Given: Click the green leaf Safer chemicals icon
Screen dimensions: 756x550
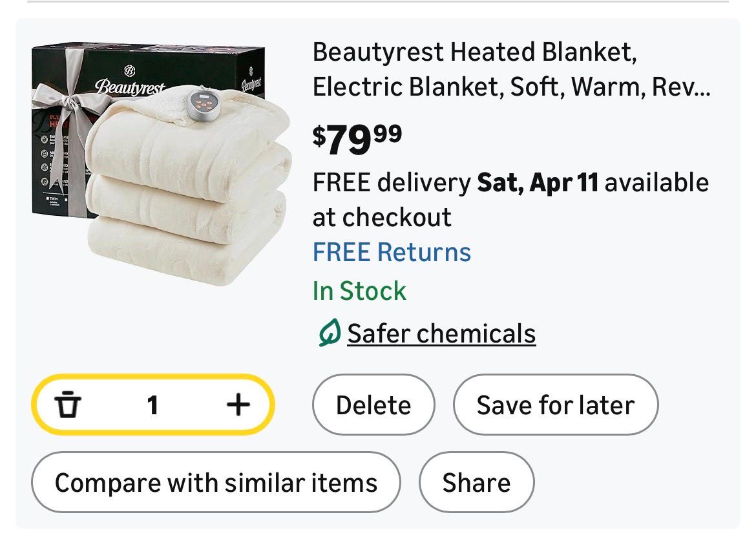Looking at the screenshot, I should click(329, 334).
